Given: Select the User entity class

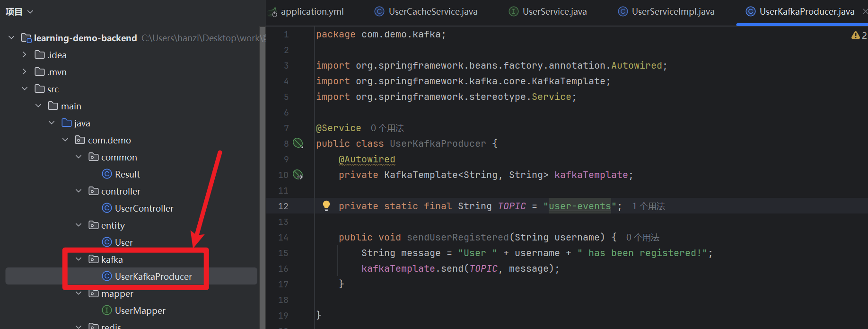Looking at the screenshot, I should pyautogui.click(x=123, y=242).
